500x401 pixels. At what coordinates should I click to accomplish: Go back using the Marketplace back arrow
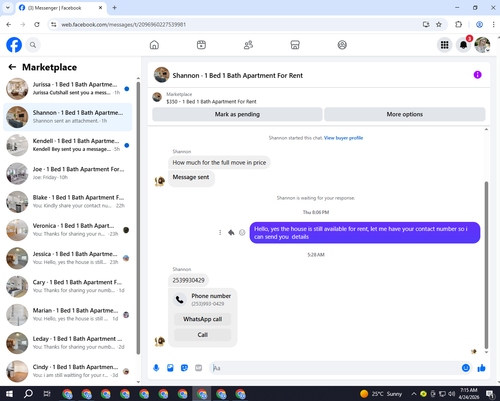[12, 67]
